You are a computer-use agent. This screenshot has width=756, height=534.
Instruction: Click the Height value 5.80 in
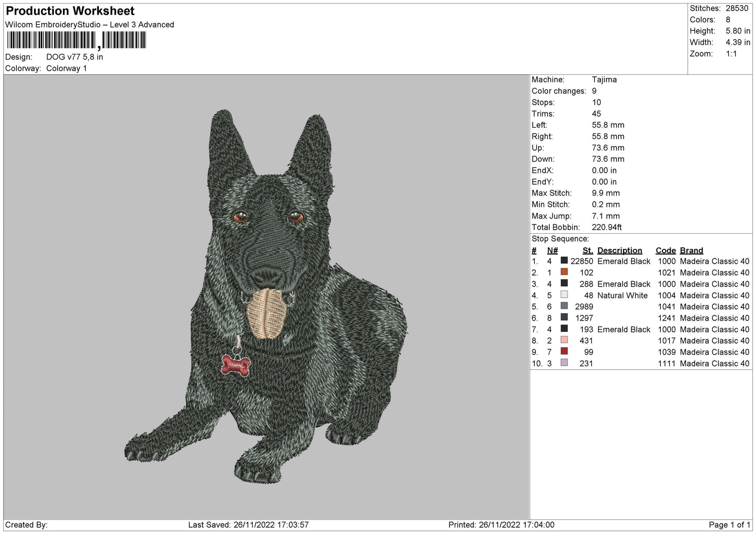click(x=738, y=31)
